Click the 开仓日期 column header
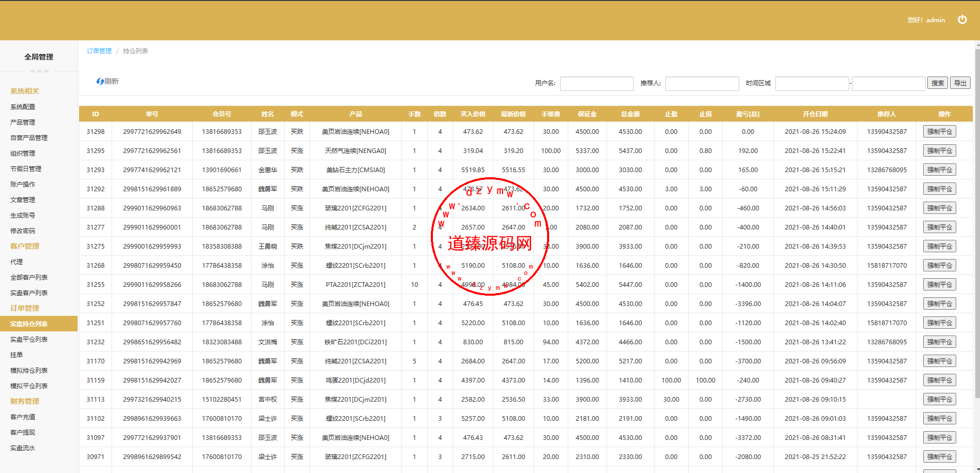This screenshot has height=473, width=980. [x=815, y=114]
